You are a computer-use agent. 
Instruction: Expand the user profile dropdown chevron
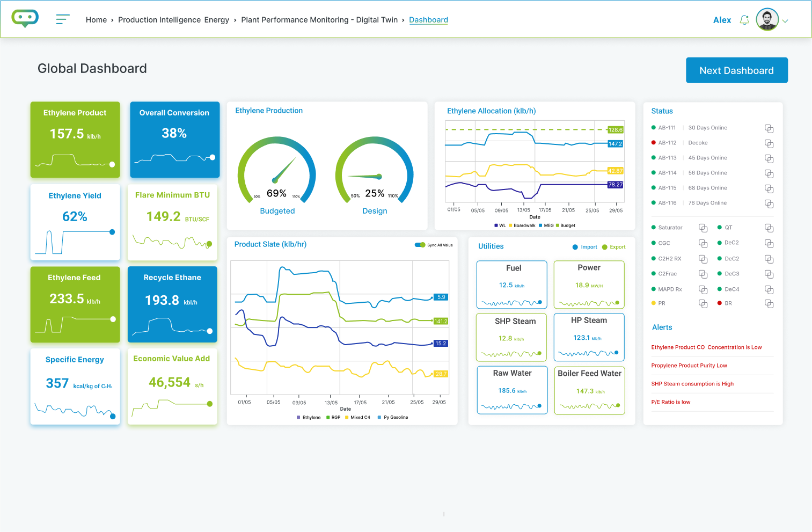click(785, 20)
